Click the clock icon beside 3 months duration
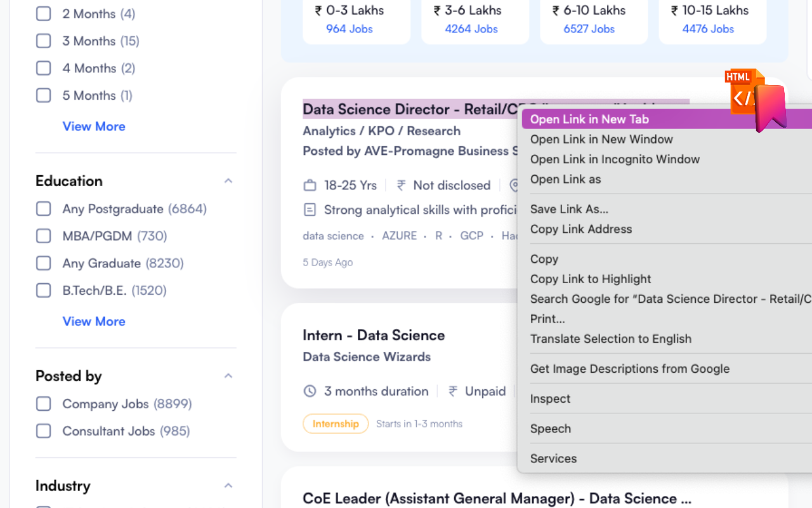 click(x=310, y=391)
